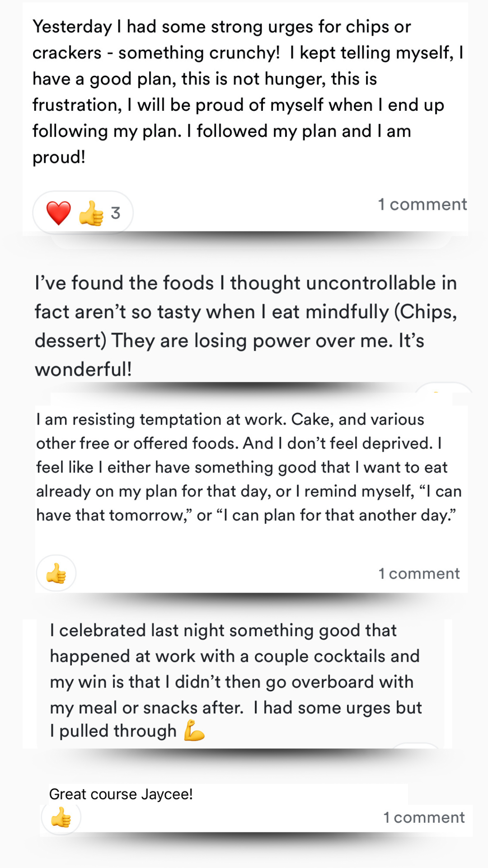Viewport: 488px width, 868px height.
Task: Click the reaction count number 3
Action: coord(116,213)
